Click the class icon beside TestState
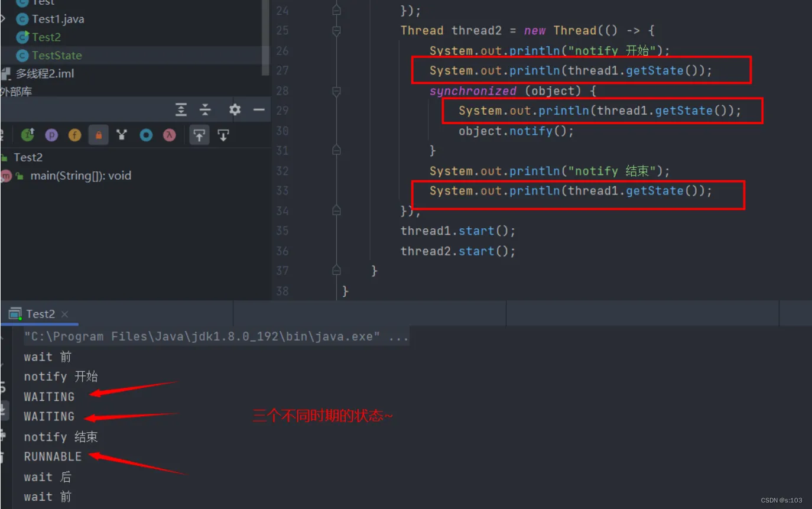 [x=22, y=55]
